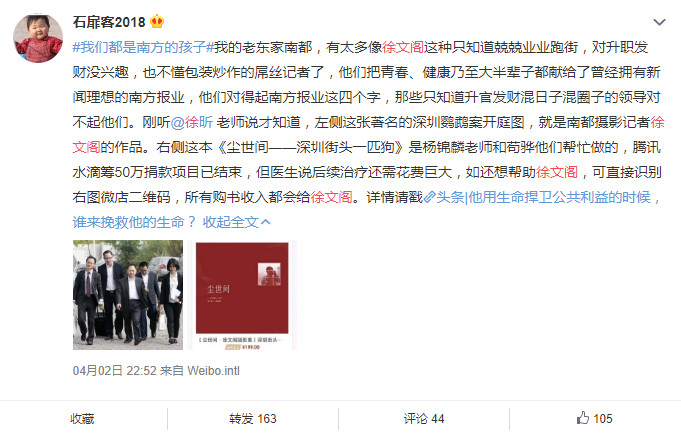The image size is (681, 439).
Task: Click the like count 105
Action: 603,419
